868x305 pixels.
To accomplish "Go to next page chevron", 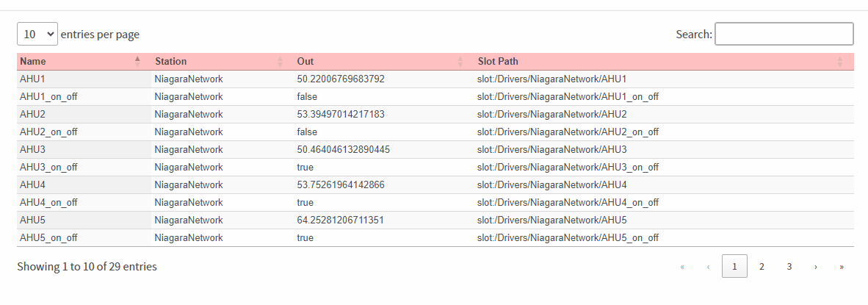I will 815,266.
